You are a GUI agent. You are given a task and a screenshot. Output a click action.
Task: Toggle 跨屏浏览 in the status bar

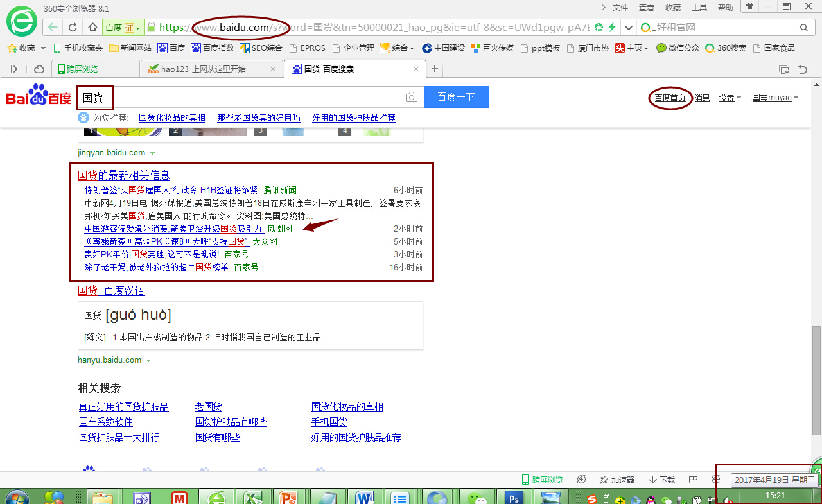(x=542, y=480)
